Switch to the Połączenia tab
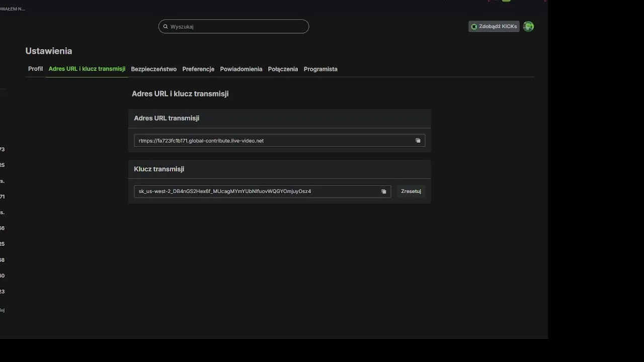Screen dimensions: 644x362 [283, 69]
